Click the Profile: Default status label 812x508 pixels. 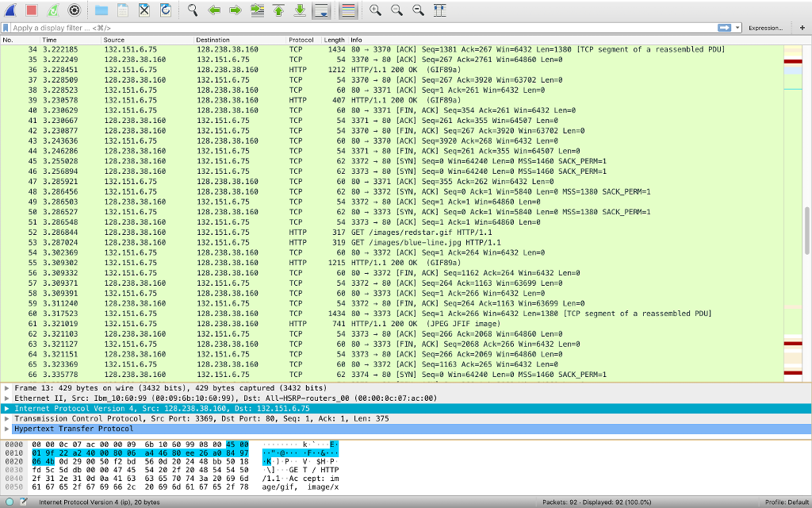(x=787, y=502)
